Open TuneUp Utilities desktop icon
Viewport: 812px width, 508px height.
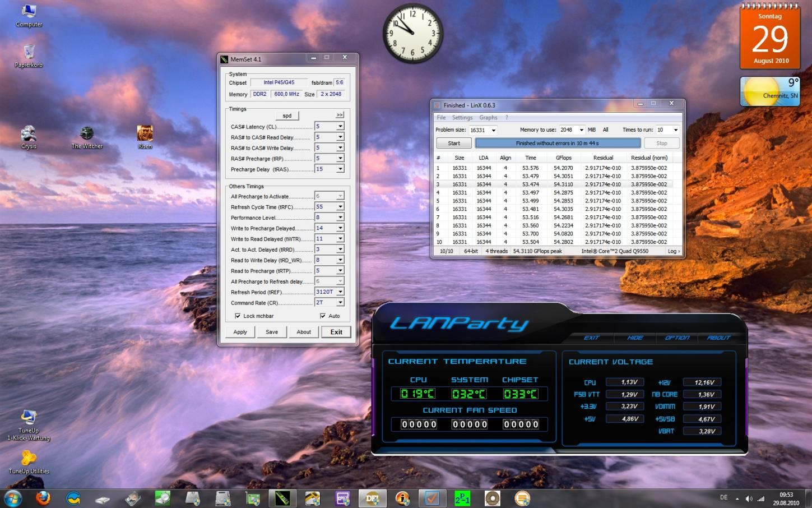click(29, 462)
